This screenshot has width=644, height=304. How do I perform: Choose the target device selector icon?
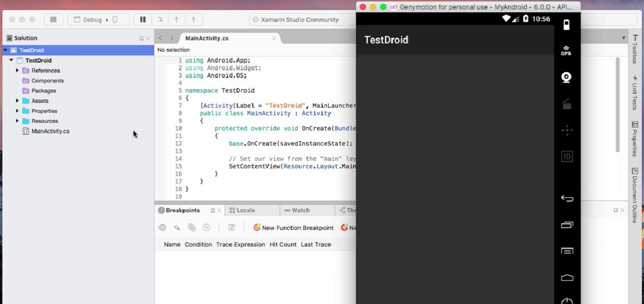click(x=115, y=19)
